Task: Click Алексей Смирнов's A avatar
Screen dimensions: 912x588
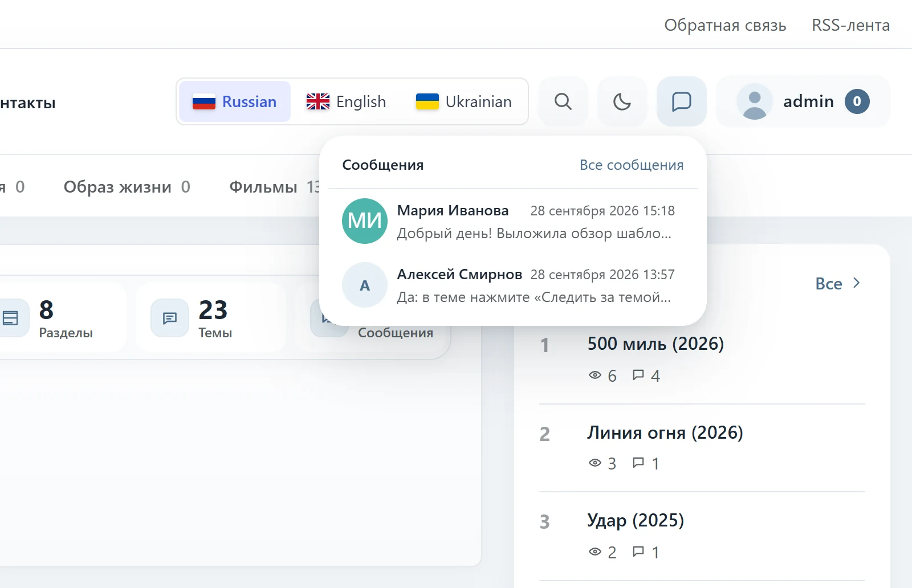Action: click(365, 285)
